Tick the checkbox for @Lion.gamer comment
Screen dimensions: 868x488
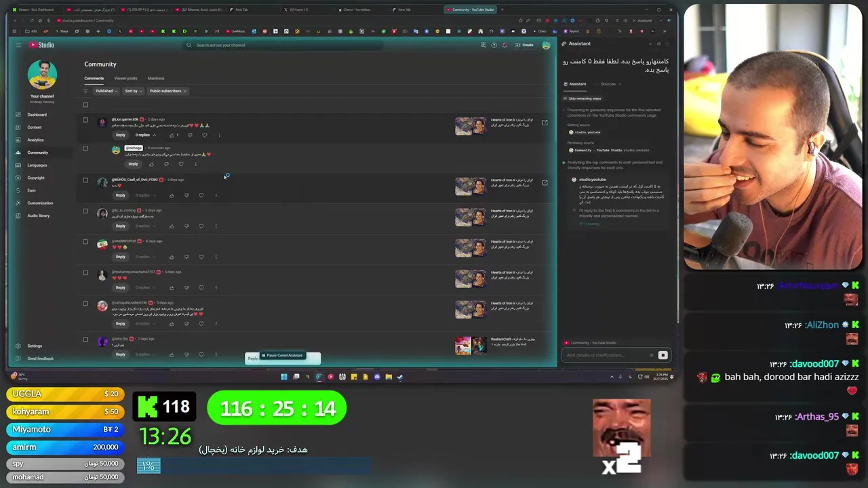[85, 120]
